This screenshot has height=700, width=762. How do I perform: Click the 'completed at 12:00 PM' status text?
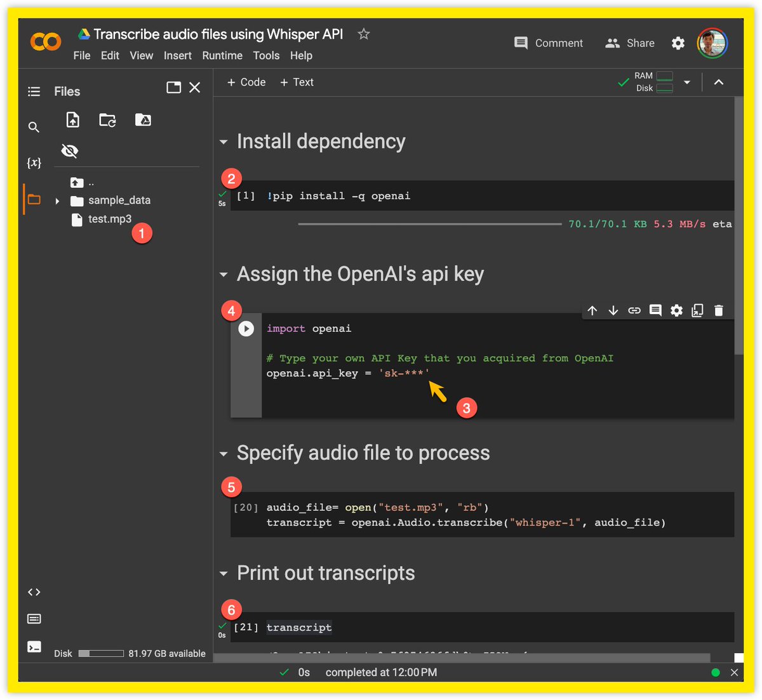(x=381, y=672)
